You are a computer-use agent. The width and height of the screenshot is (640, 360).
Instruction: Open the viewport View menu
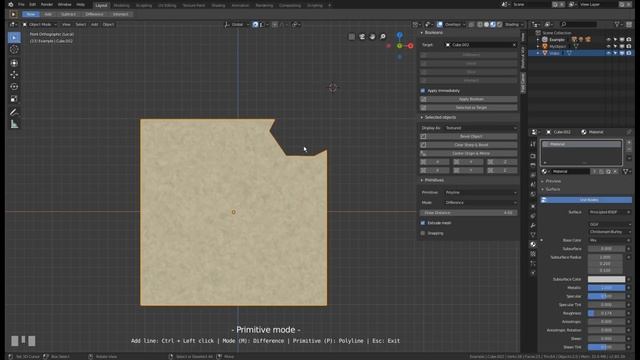pos(66,24)
